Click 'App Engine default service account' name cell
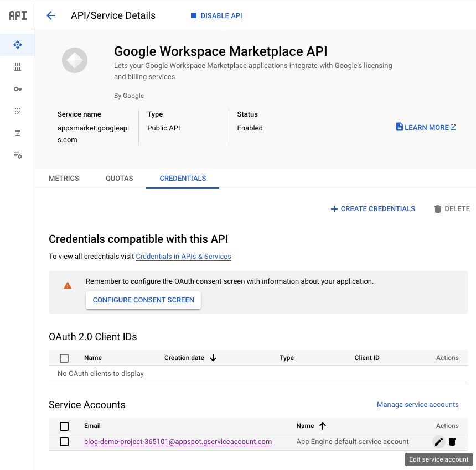Image resolution: width=476 pixels, height=470 pixels. click(x=353, y=442)
